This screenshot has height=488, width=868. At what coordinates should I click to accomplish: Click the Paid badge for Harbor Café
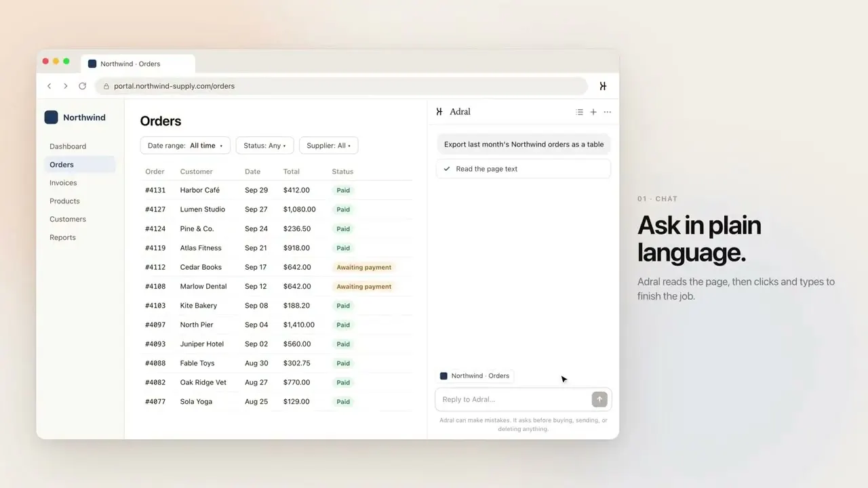(x=343, y=190)
